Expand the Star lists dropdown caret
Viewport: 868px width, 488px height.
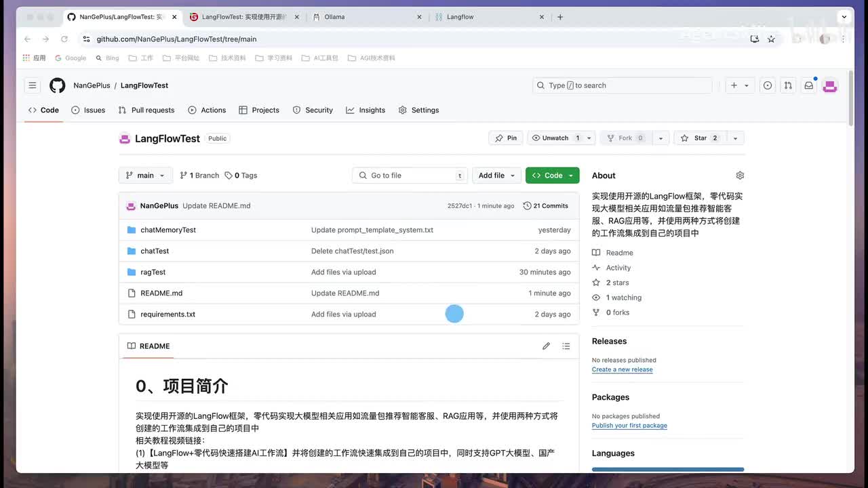pyautogui.click(x=735, y=138)
